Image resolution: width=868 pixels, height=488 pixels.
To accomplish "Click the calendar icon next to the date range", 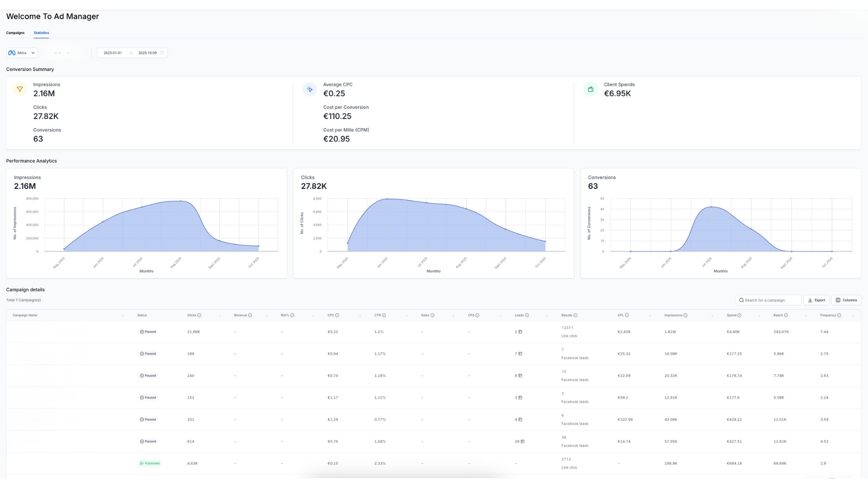I will pyautogui.click(x=163, y=53).
